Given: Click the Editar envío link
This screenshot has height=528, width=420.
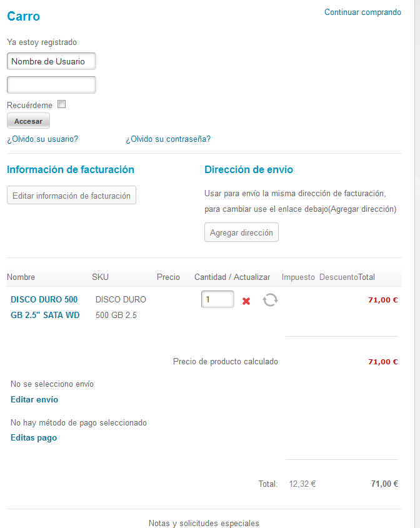Looking at the screenshot, I should tap(34, 399).
